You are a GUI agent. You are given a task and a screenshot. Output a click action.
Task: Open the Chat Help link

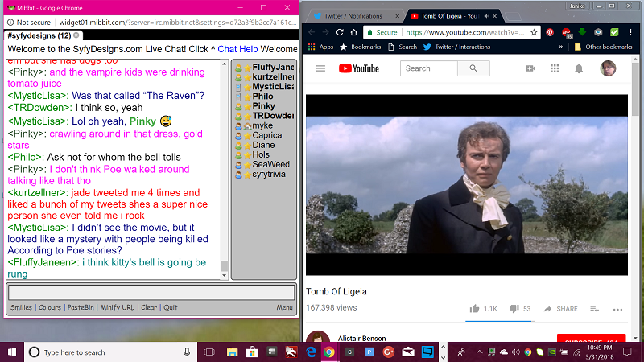click(237, 49)
